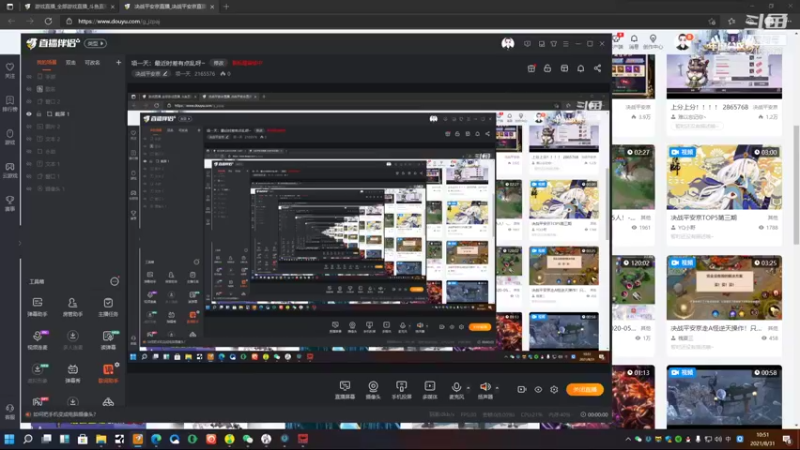Expand the microphone options arrow
The width and height of the screenshot is (800, 450).
tap(468, 388)
